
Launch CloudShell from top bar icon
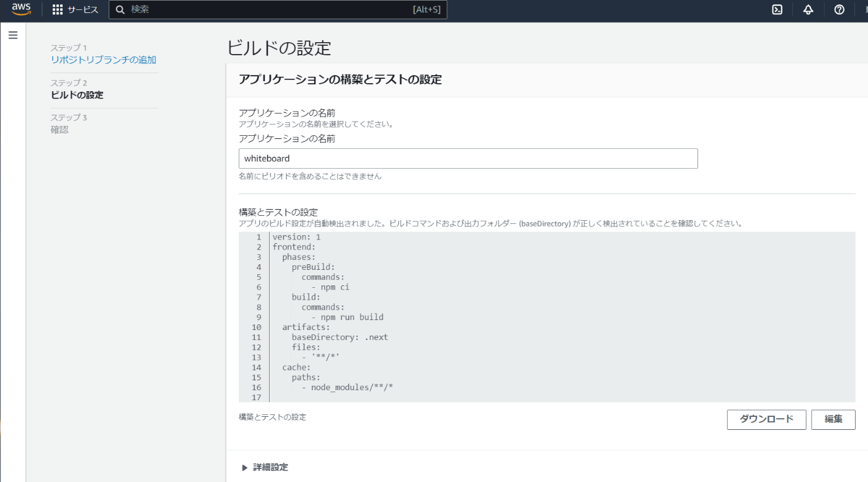pos(777,9)
